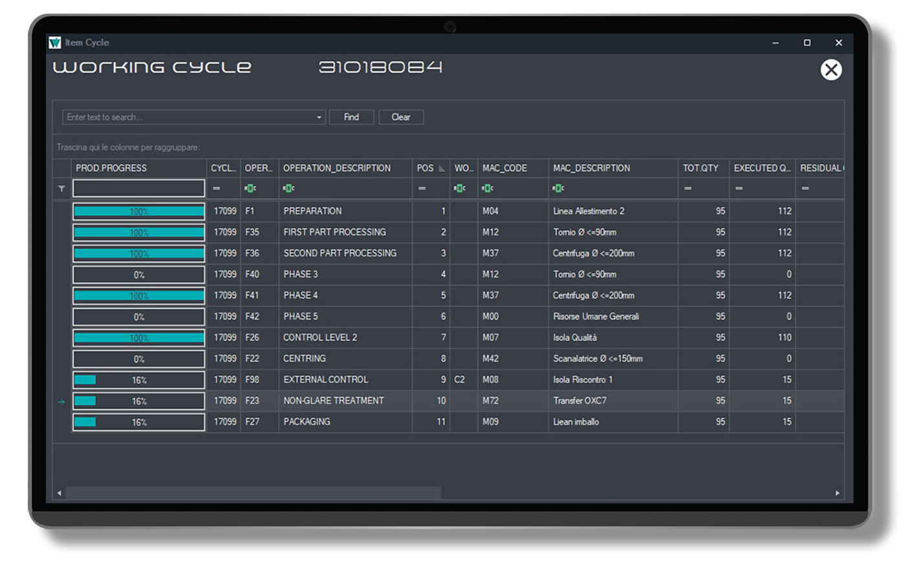The image size is (924, 564).
Task: Click the Item Cycle app logo icon
Action: click(x=55, y=43)
